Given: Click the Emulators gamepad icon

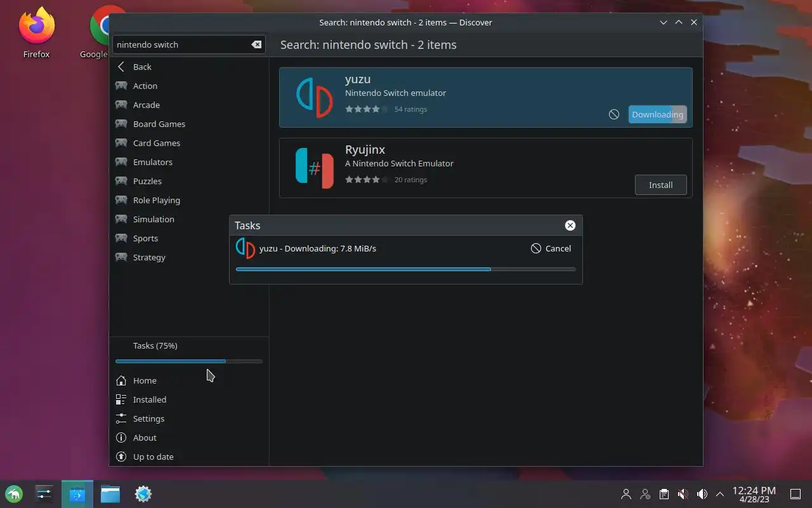Looking at the screenshot, I should pyautogui.click(x=121, y=162).
